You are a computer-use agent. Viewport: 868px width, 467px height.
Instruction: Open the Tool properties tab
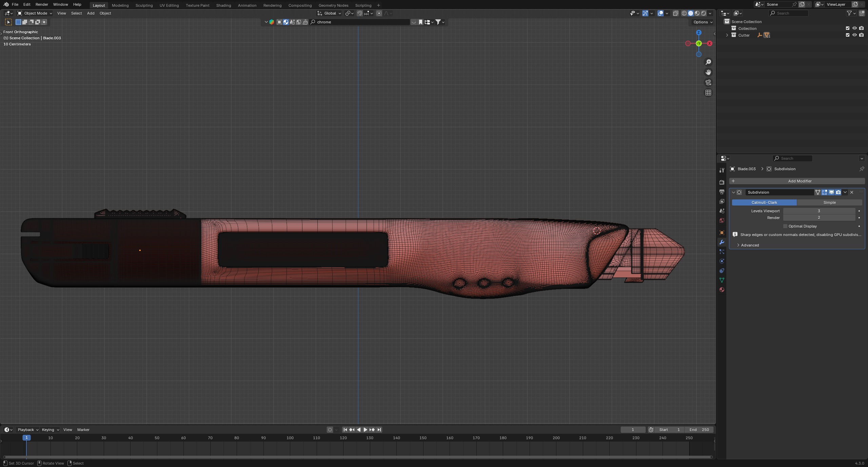pyautogui.click(x=722, y=170)
